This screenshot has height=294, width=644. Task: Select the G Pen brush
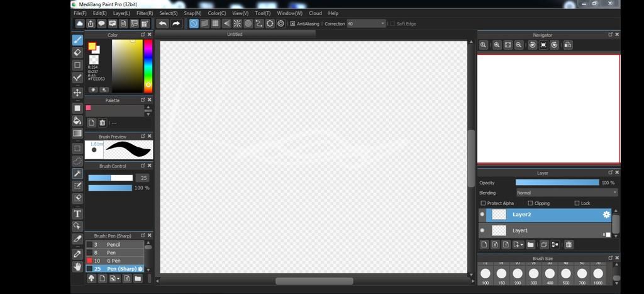click(114, 261)
